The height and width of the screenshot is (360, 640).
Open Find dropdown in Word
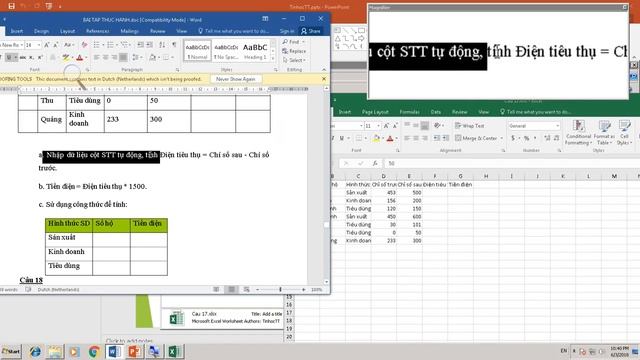(x=303, y=42)
